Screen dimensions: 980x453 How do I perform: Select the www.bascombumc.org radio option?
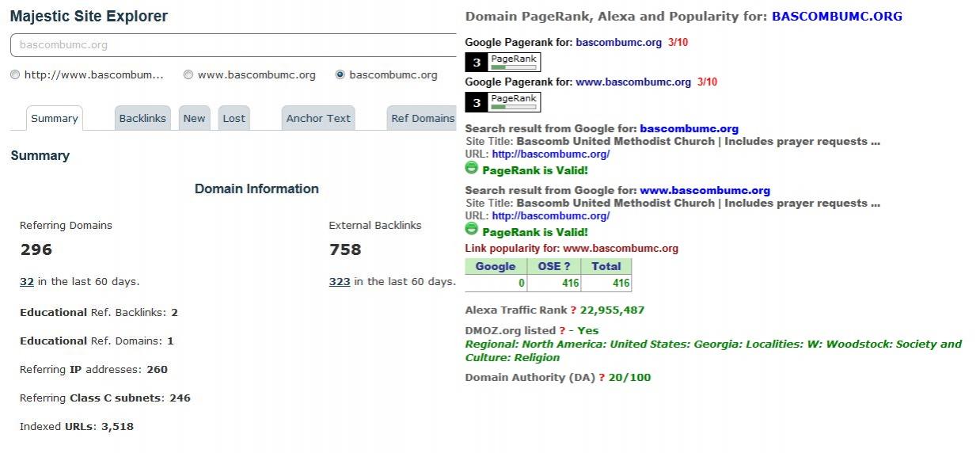(188, 75)
